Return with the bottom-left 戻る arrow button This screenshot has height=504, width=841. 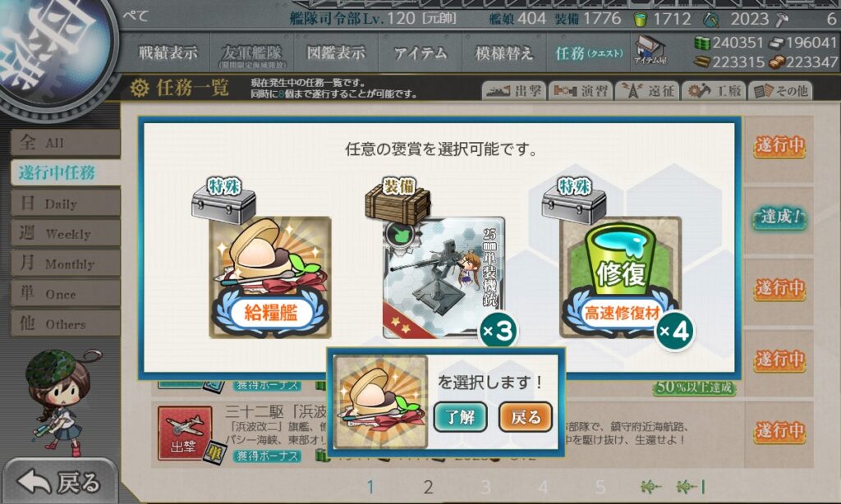pyautogui.click(x=59, y=483)
